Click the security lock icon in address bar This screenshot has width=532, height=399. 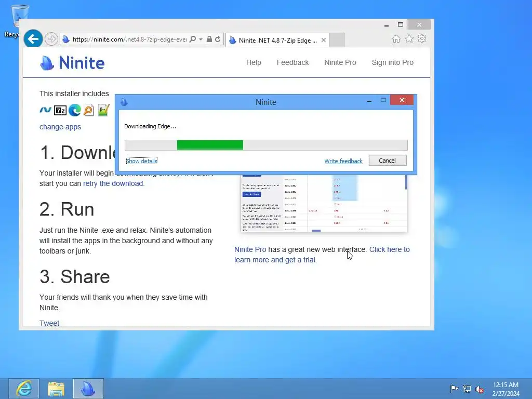tap(209, 39)
